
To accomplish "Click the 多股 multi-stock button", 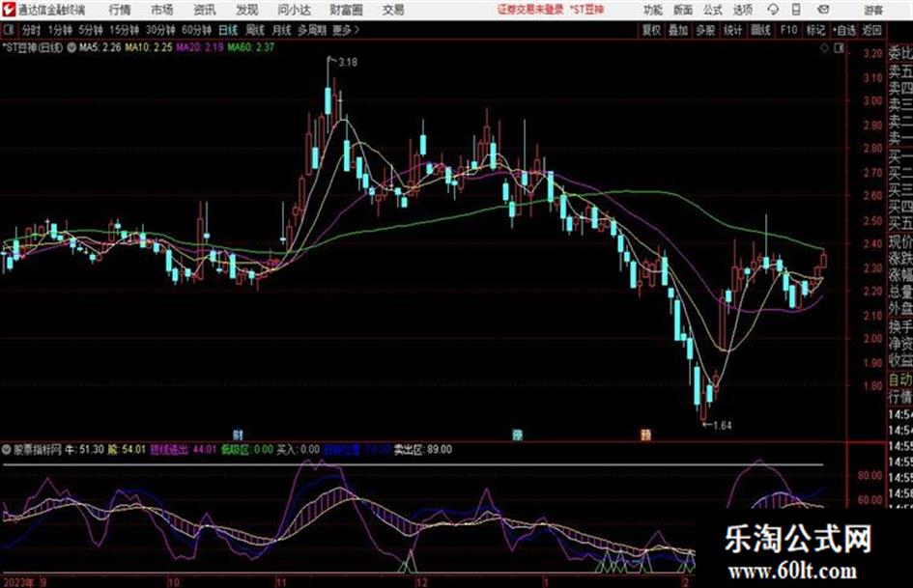I will pos(705,30).
